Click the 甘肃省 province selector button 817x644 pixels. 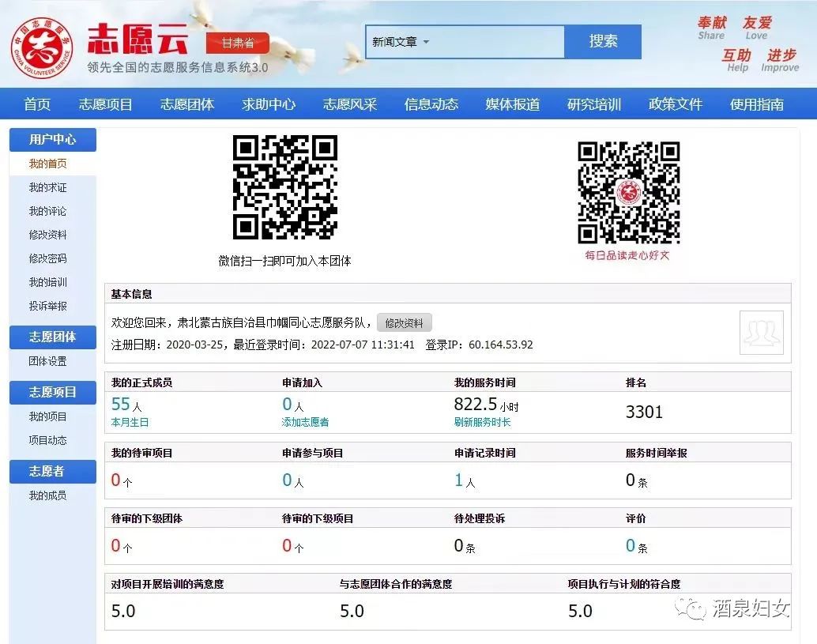[x=237, y=43]
